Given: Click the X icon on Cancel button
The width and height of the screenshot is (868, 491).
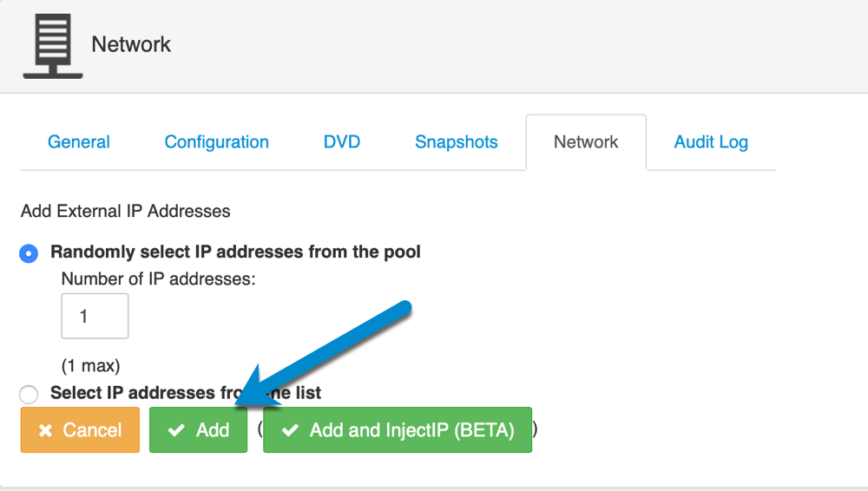Looking at the screenshot, I should 46,430.
